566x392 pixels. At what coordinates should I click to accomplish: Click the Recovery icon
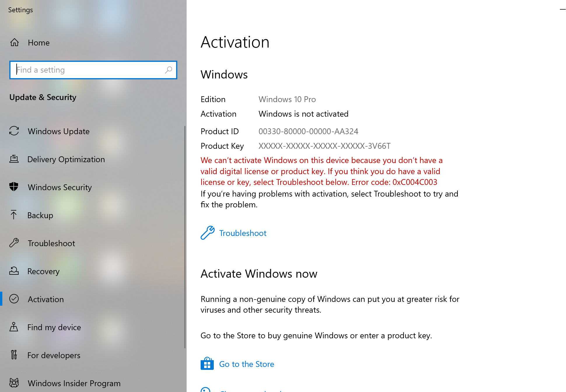[x=14, y=271]
